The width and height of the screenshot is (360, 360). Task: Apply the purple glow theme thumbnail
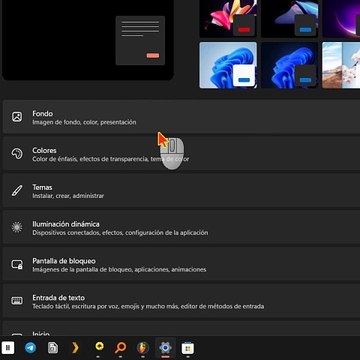341,18
